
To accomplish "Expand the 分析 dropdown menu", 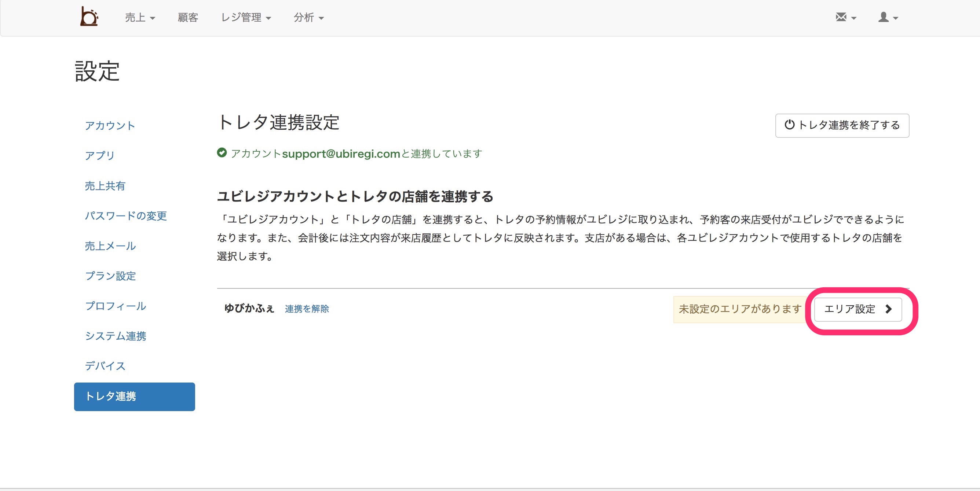I will [x=308, y=18].
